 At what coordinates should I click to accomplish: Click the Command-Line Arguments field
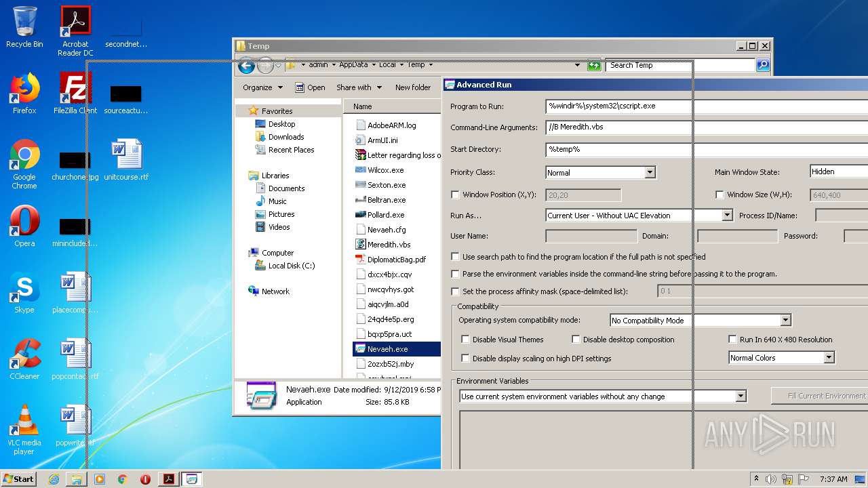click(707, 127)
